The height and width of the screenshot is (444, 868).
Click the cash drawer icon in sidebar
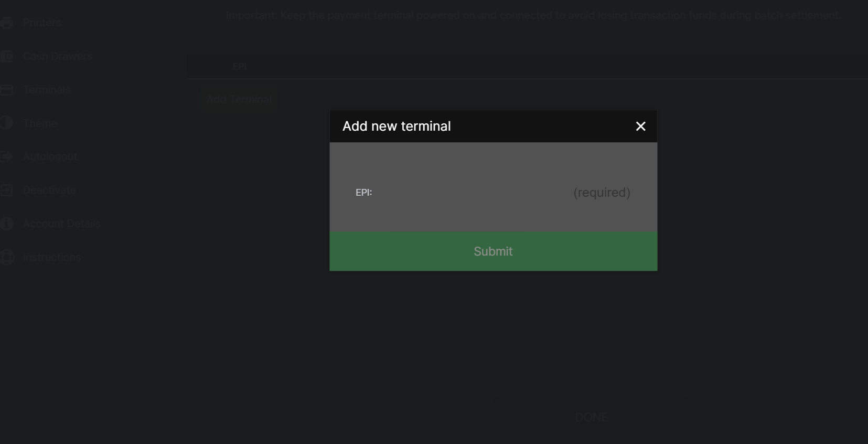click(6, 56)
